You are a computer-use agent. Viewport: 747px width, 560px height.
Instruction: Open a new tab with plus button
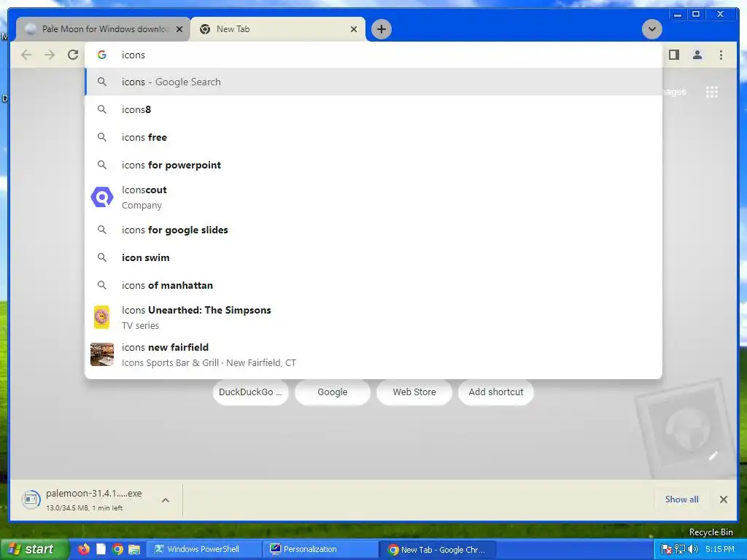pos(381,29)
